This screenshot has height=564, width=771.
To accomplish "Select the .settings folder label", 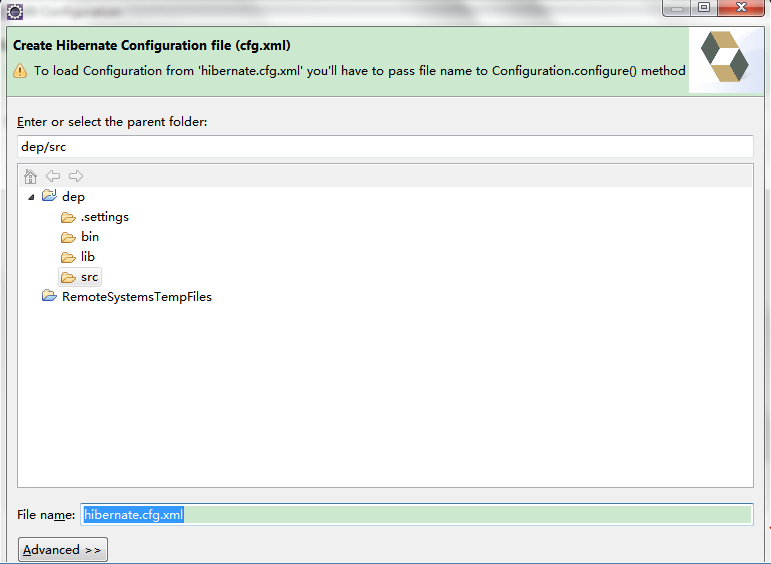I will (x=105, y=217).
